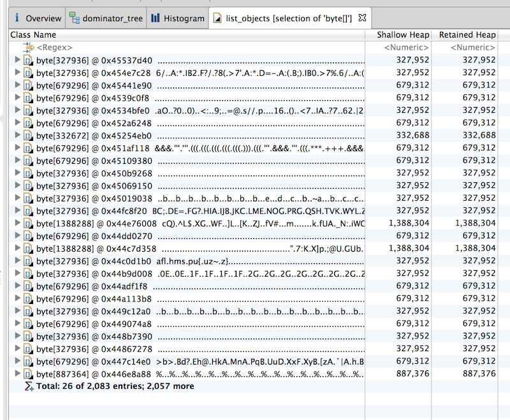Close the list_objects tab
510x420 pixels.
click(x=362, y=18)
